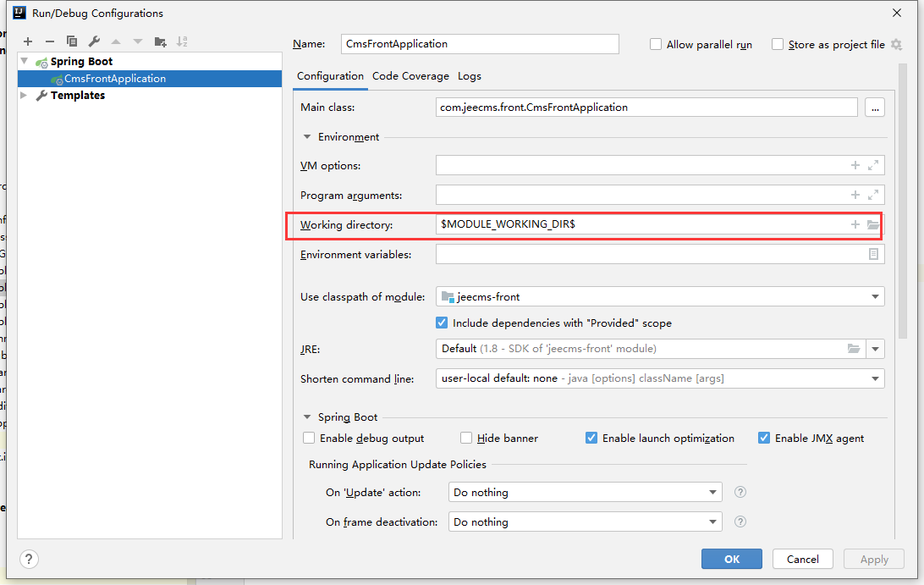Click the help question mark button
This screenshot has width=924, height=585.
29,559
